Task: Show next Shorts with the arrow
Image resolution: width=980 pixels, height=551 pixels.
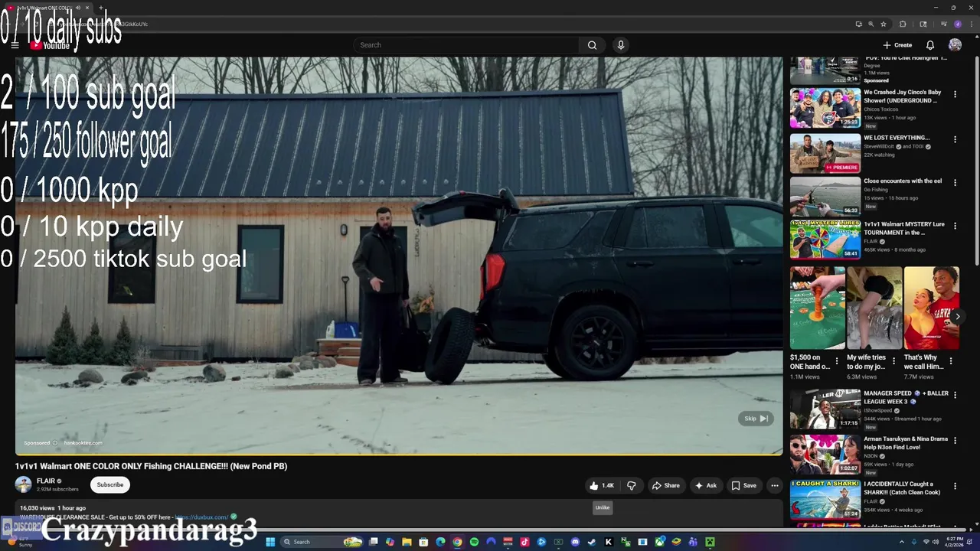Action: coord(957,316)
